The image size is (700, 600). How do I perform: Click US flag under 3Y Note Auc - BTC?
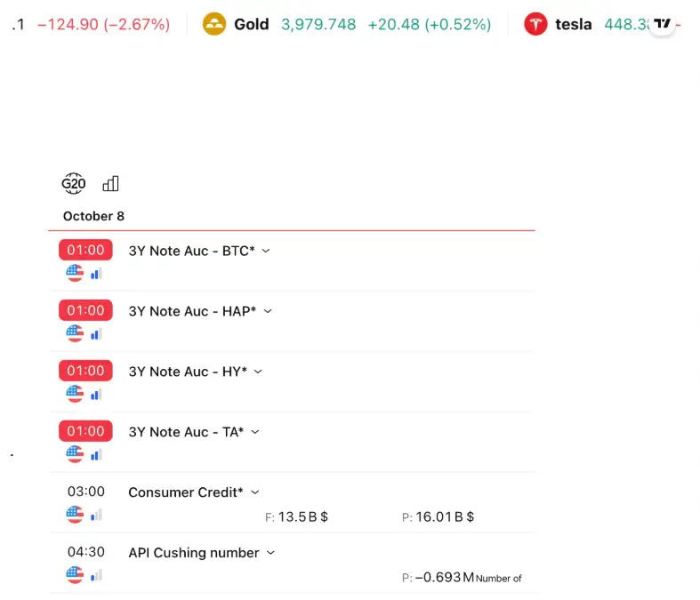pos(75,273)
